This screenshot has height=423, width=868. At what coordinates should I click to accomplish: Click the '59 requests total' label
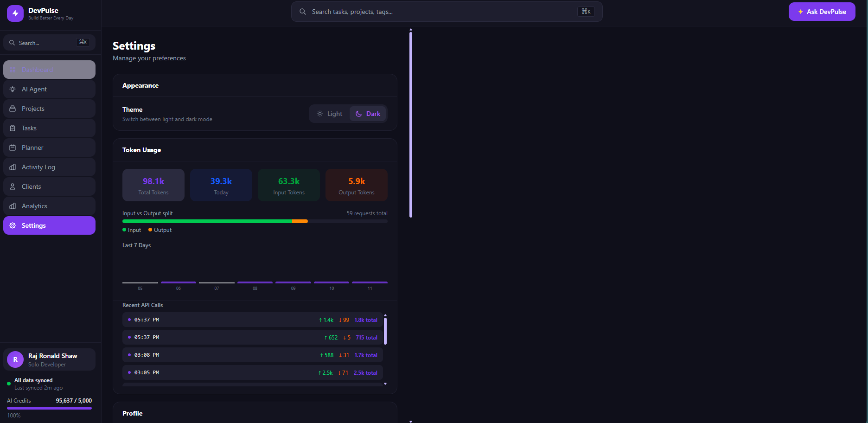pos(367,213)
